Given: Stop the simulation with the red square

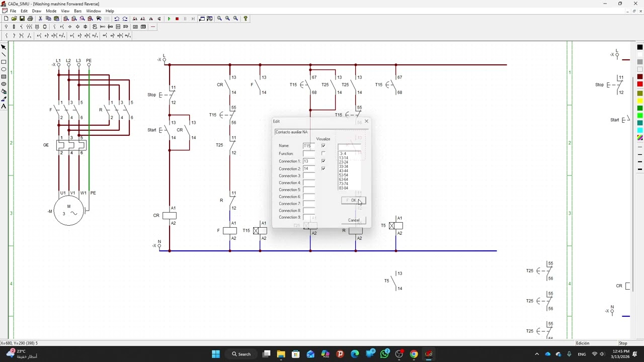Looking at the screenshot, I should 177,19.
